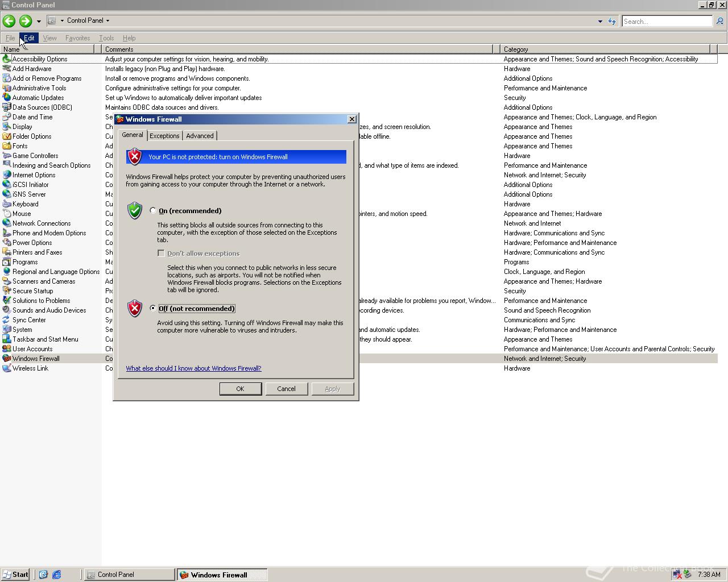Open the View menu
This screenshot has height=582, width=728.
point(49,38)
